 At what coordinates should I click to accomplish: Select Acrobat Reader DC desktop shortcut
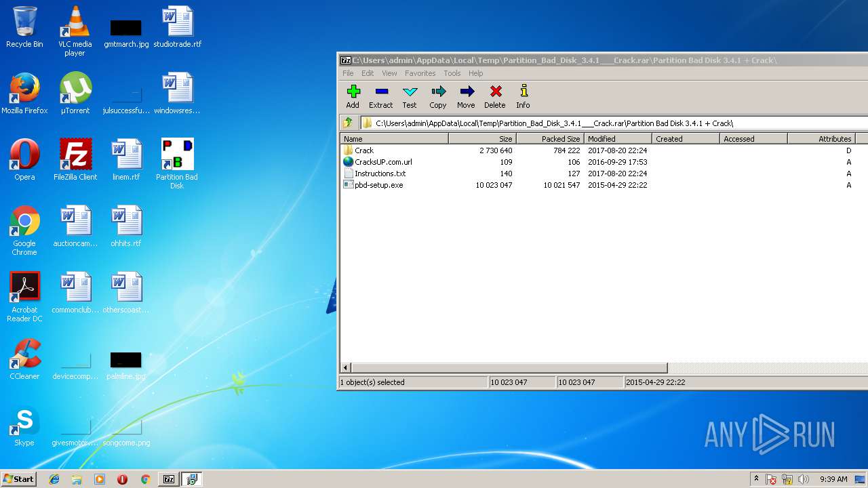(24, 297)
